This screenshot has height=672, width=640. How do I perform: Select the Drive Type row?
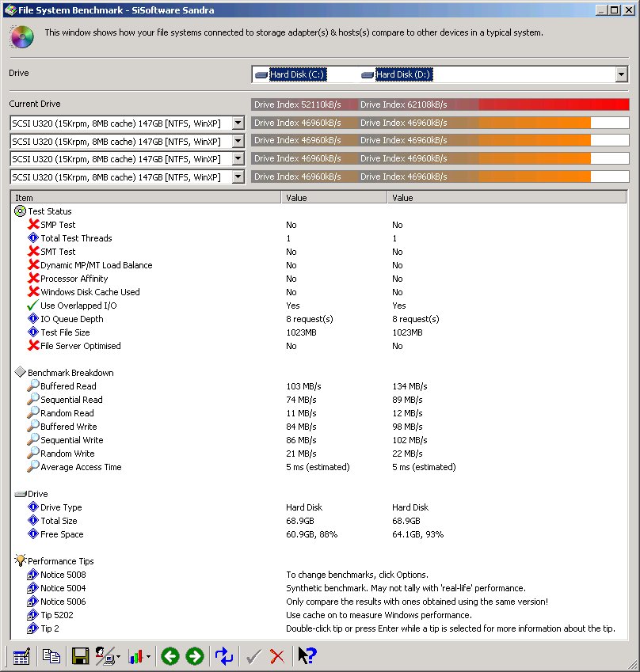tap(318, 507)
